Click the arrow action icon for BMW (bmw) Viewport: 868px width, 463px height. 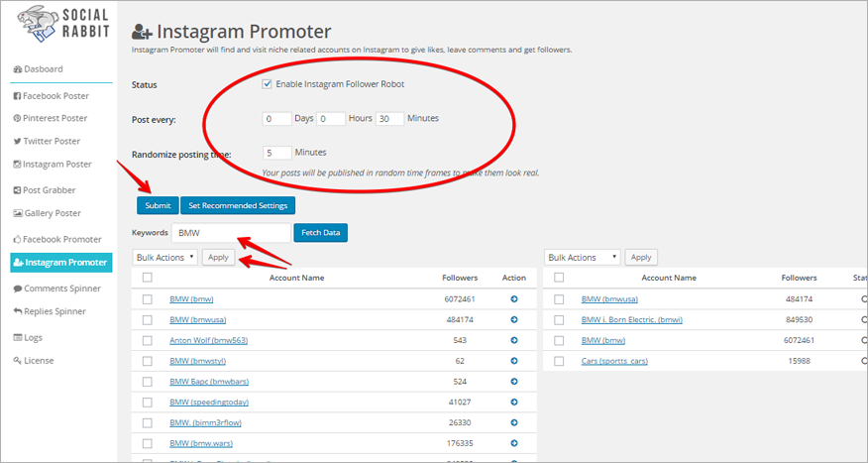514,299
